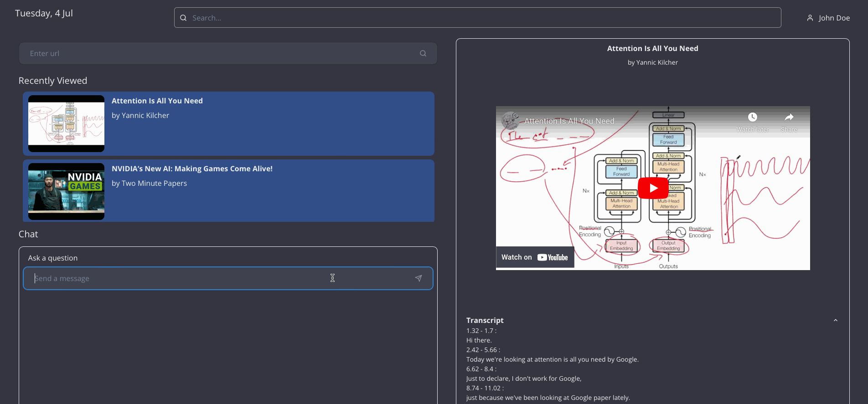Select recently viewed title Attention Is All You Need
This screenshot has width=868, height=404.
(157, 101)
